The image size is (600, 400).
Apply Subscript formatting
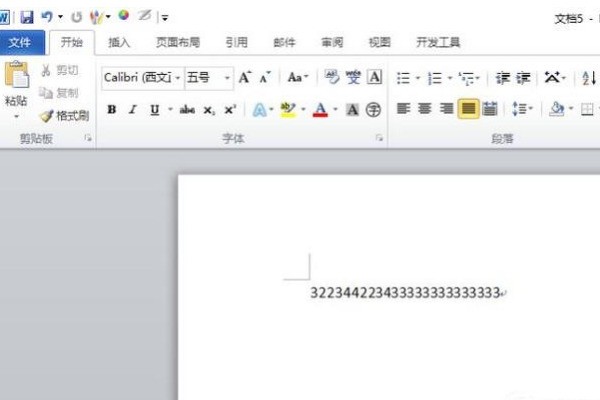pos(209,110)
